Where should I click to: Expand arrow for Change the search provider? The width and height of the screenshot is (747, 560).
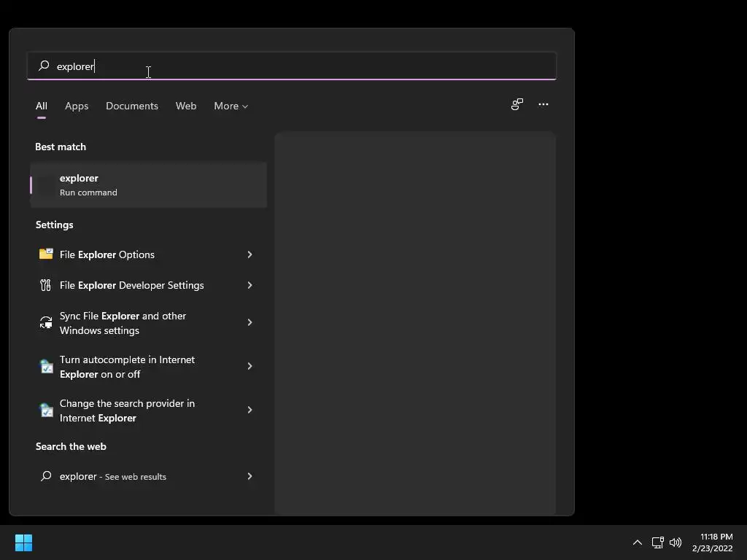click(249, 410)
